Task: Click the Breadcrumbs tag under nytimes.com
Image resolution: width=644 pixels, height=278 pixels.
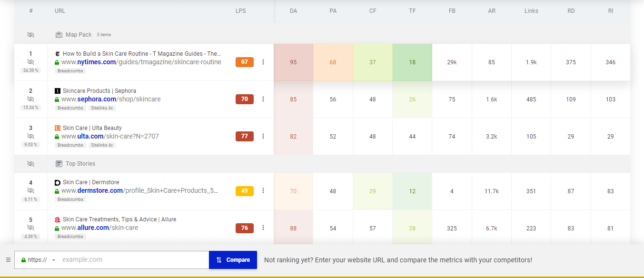Action: [x=70, y=71]
